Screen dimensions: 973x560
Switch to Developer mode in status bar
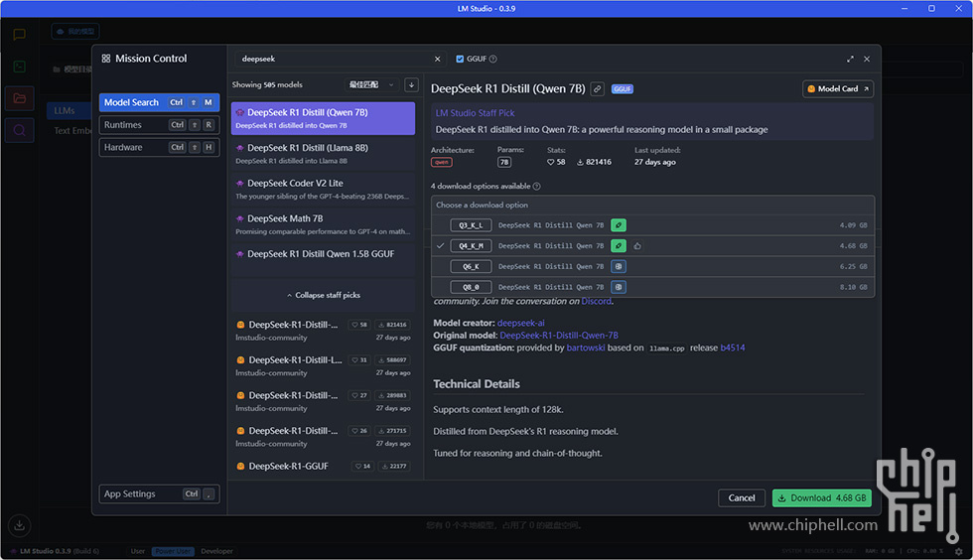click(216, 551)
